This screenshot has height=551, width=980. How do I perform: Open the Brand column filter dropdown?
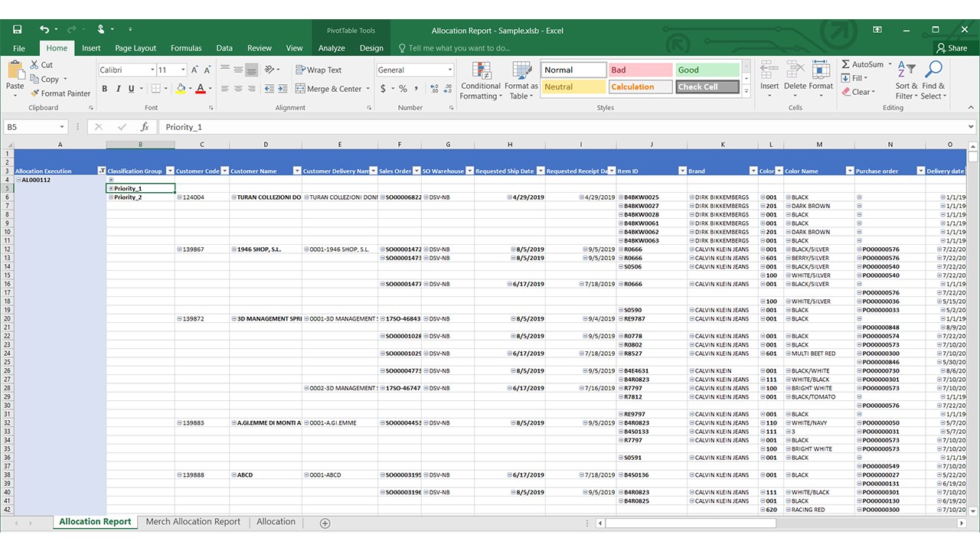[752, 171]
